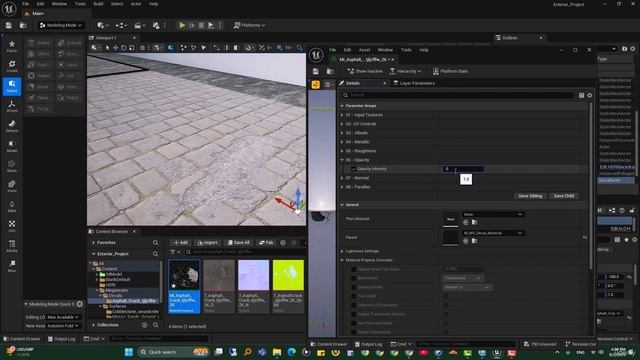Expand the 01 - Input Textures group
Screen dimensions: 640x360
click(x=342, y=115)
